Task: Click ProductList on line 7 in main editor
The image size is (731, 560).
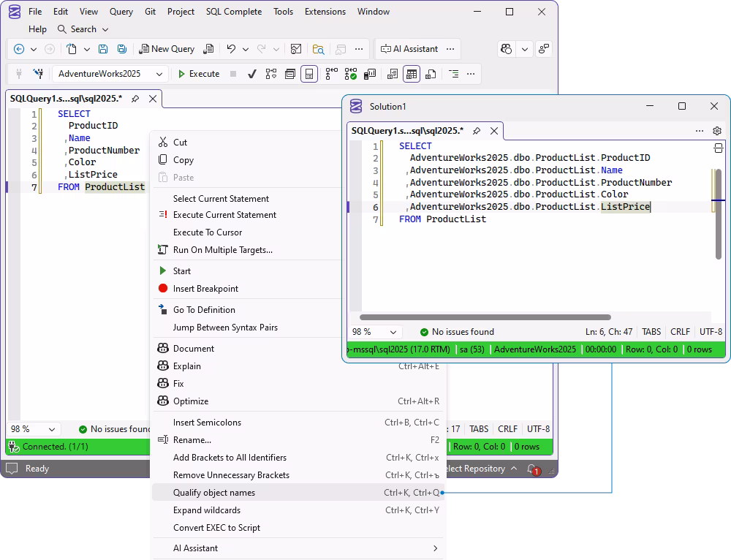Action: [x=115, y=187]
